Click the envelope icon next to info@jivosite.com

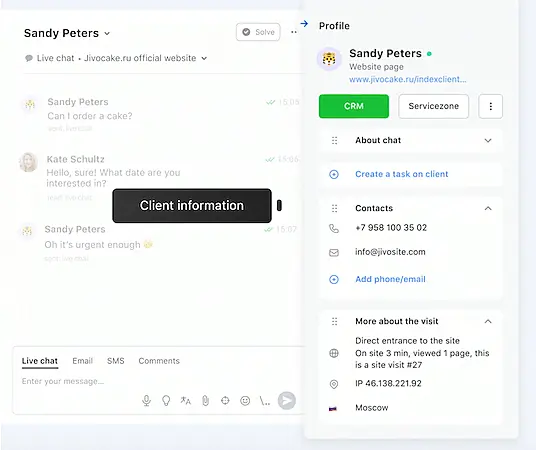334,252
